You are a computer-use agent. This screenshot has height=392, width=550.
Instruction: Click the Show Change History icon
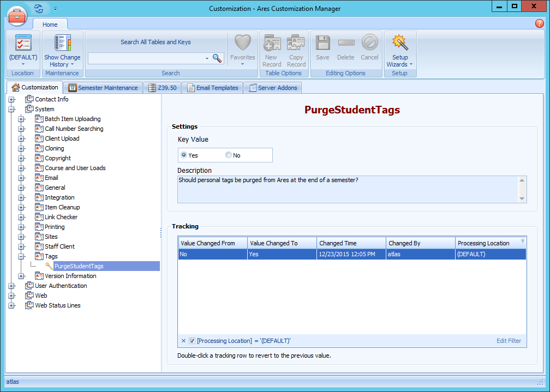coord(62,44)
